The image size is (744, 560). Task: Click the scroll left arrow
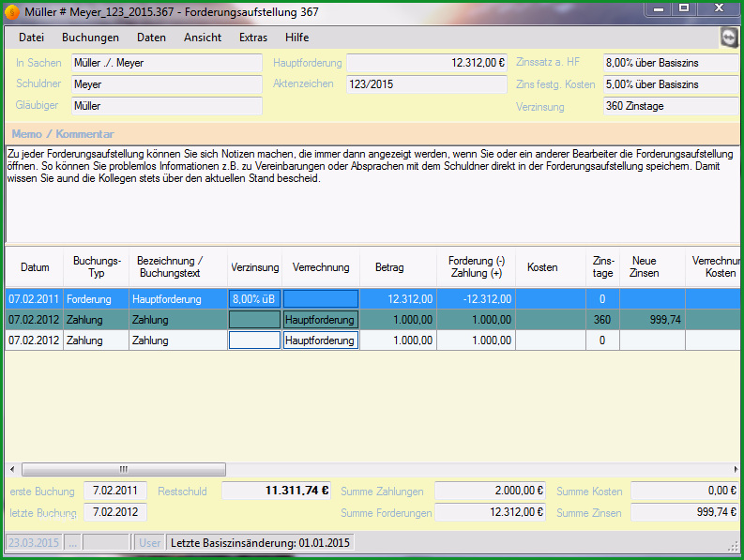pos(12,469)
